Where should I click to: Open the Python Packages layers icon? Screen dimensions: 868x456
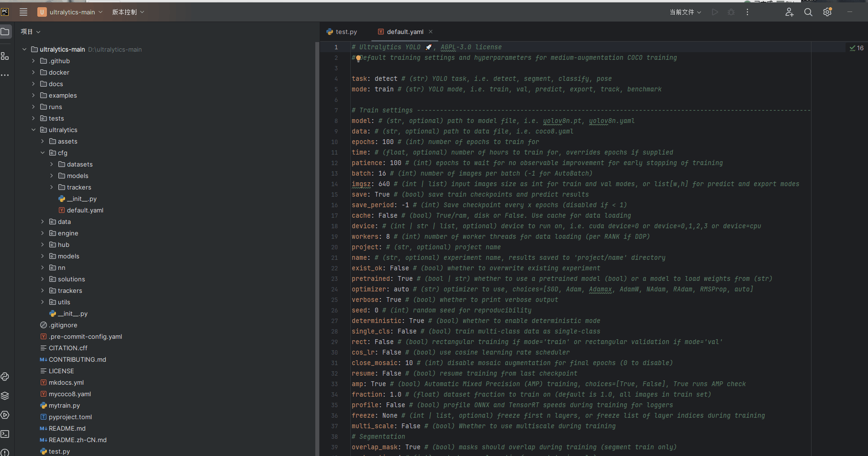[5, 396]
